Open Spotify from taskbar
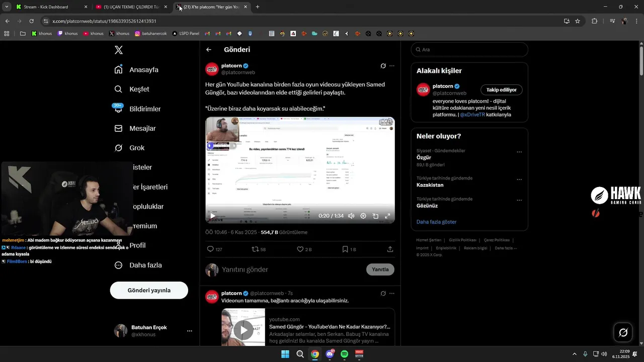The image size is (644, 362). click(344, 354)
